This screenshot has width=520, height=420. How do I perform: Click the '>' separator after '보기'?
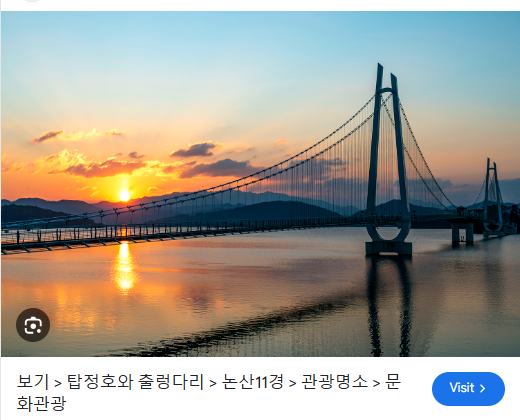coord(58,383)
